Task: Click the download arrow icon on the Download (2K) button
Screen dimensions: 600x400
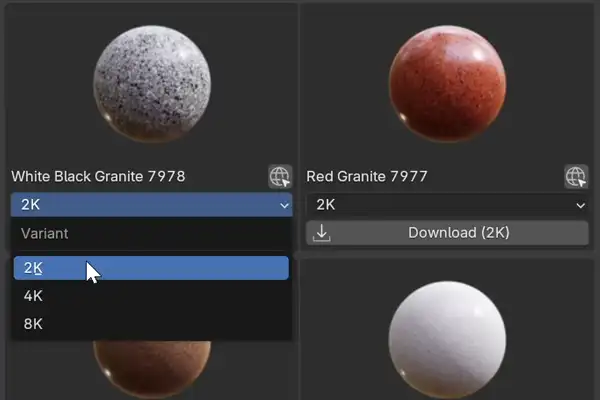Action: (x=321, y=233)
